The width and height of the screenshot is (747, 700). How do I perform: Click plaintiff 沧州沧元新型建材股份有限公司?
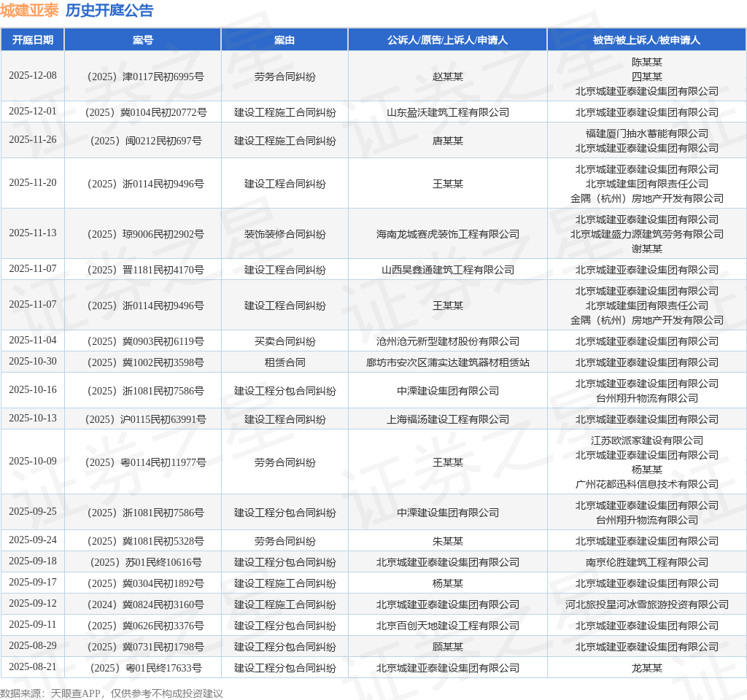coord(447,341)
